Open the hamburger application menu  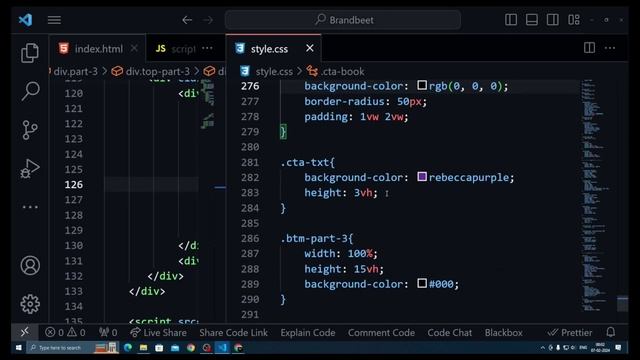point(54,20)
